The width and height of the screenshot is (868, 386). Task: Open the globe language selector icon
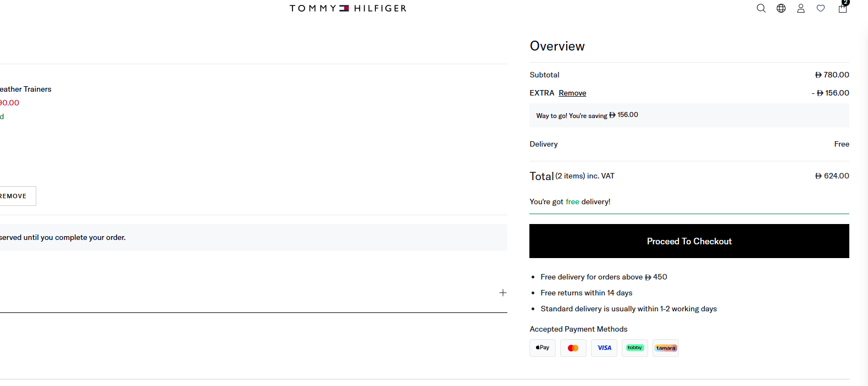click(781, 8)
